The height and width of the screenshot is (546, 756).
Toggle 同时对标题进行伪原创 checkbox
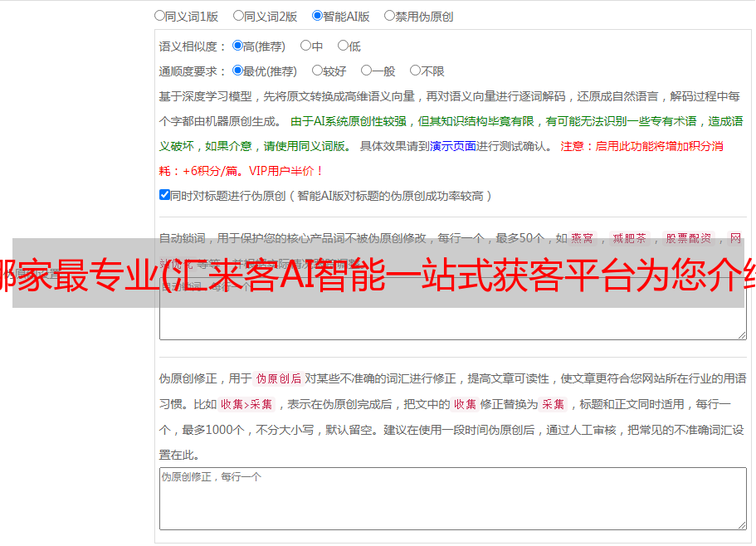[164, 195]
